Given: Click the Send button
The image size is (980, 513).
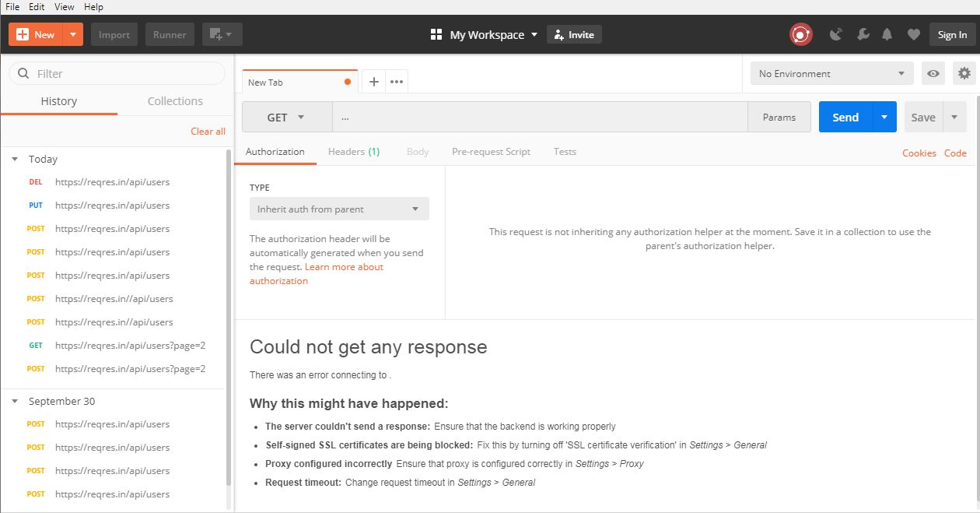Looking at the screenshot, I should [845, 117].
